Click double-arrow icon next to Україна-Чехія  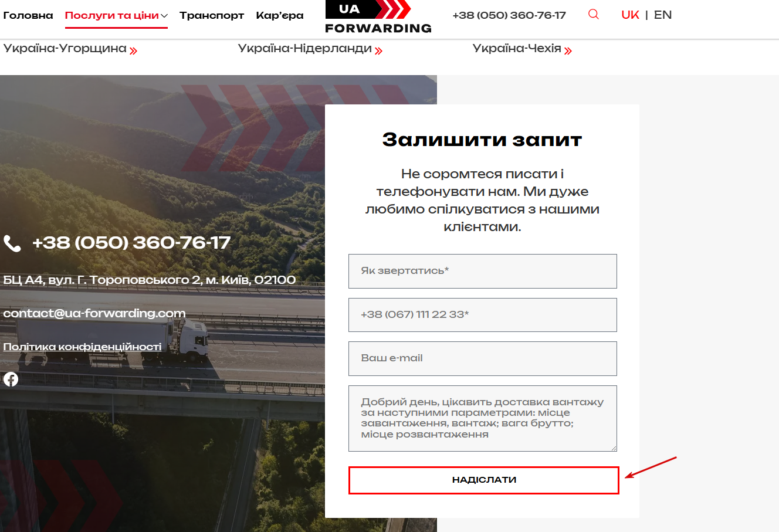pyautogui.click(x=568, y=50)
